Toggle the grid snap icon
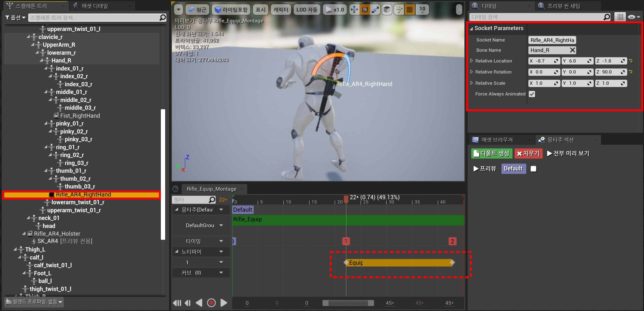 pyautogui.click(x=410, y=10)
